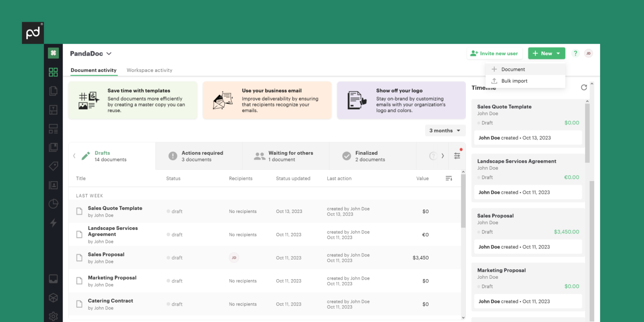The width and height of the screenshot is (644, 322).
Task: Refresh the Timeline panel
Action: (584, 88)
